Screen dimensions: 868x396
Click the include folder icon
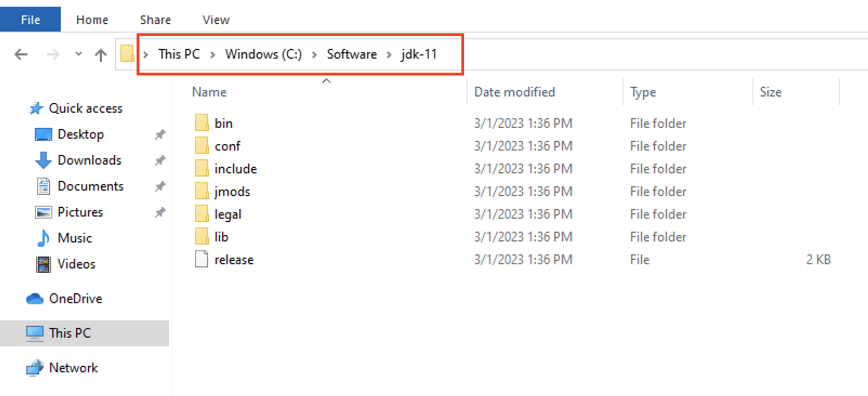click(202, 168)
